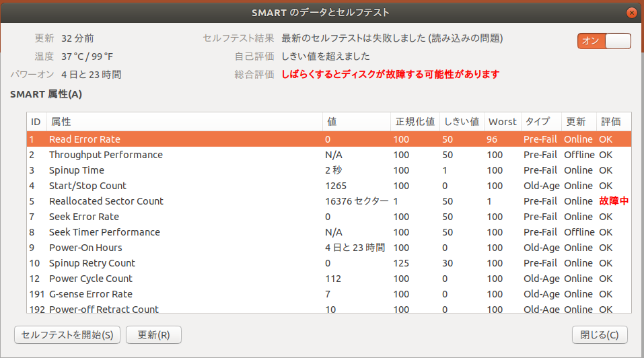Click the value 7 in G-sense Error Rate row
Viewport: 644px width, 358px height.
pos(328,294)
